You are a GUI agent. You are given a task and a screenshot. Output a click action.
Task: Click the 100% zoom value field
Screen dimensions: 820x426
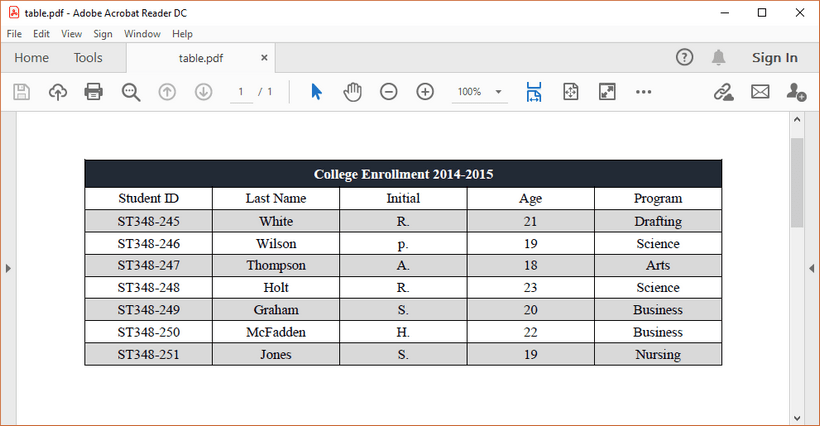coord(470,92)
